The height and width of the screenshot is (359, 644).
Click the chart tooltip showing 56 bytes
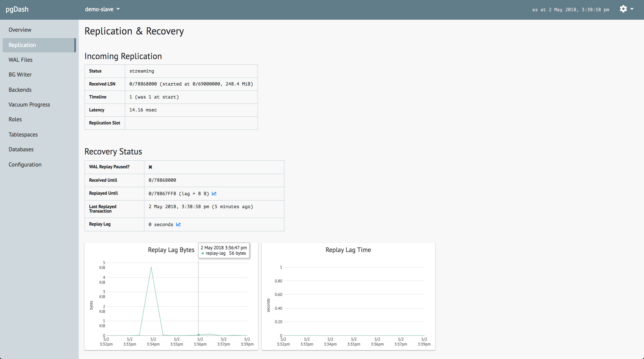tap(224, 250)
